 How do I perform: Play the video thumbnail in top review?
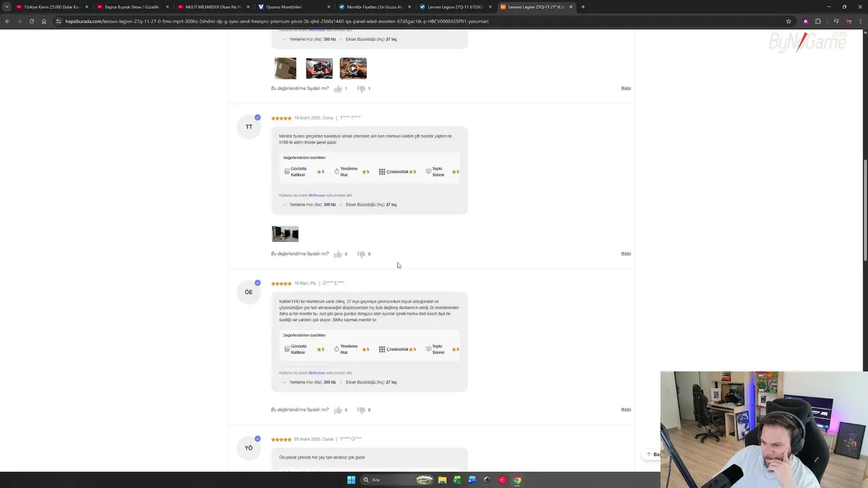(x=353, y=68)
